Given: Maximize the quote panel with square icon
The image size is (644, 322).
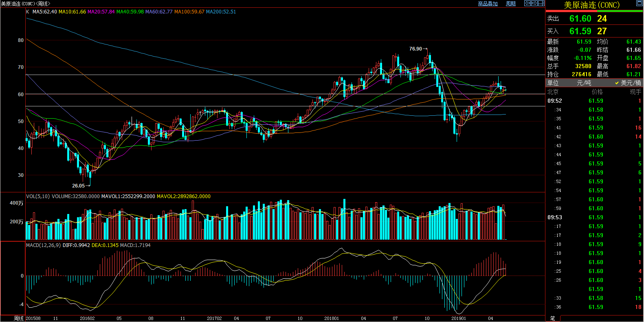Looking at the screenshot, I should tap(639, 3).
